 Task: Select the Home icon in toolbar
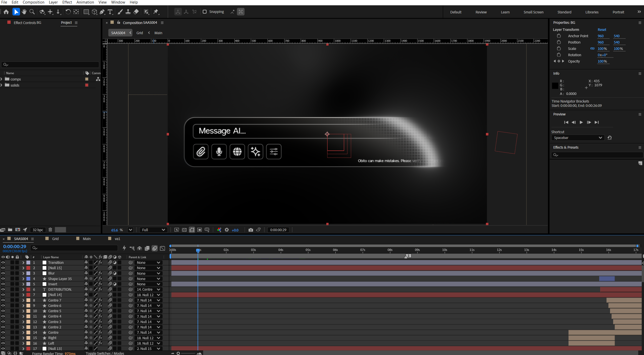pyautogui.click(x=6, y=12)
